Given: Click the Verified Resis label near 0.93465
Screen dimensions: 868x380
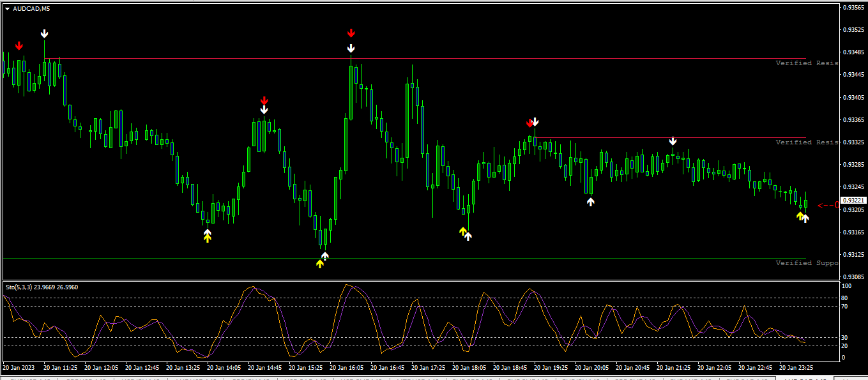Looking at the screenshot, I should [x=807, y=63].
